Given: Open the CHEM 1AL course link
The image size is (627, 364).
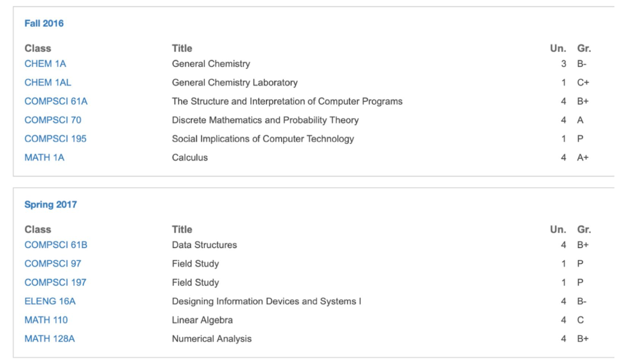Looking at the screenshot, I should (48, 83).
